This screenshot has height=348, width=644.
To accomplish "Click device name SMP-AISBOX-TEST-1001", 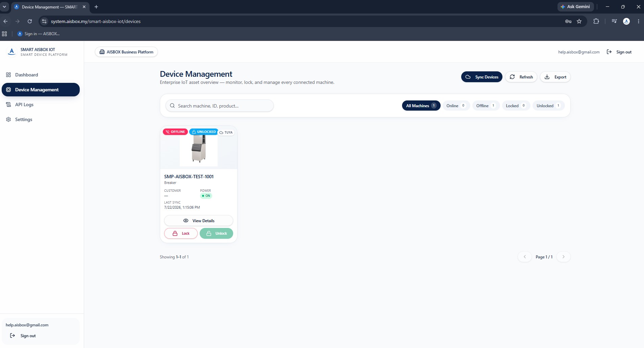I will pyautogui.click(x=189, y=177).
